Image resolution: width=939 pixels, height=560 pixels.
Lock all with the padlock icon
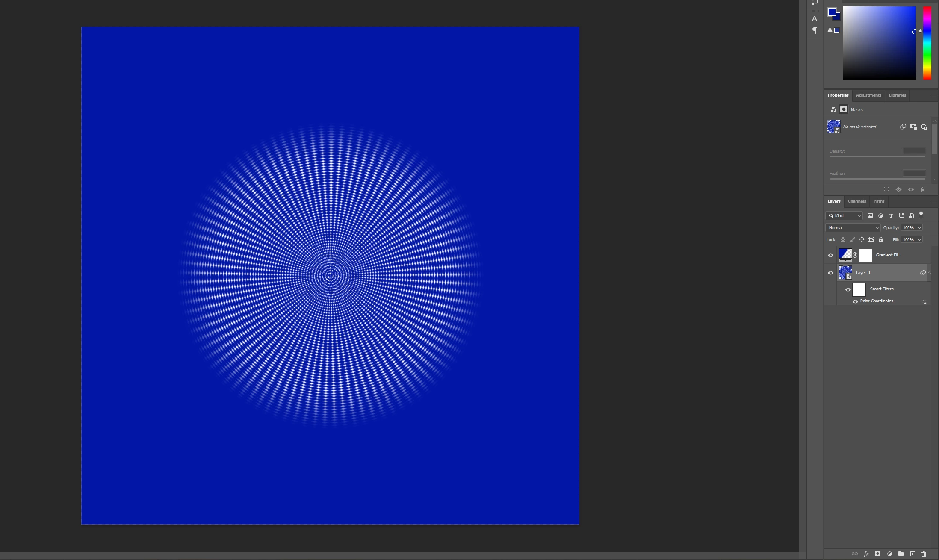(881, 240)
